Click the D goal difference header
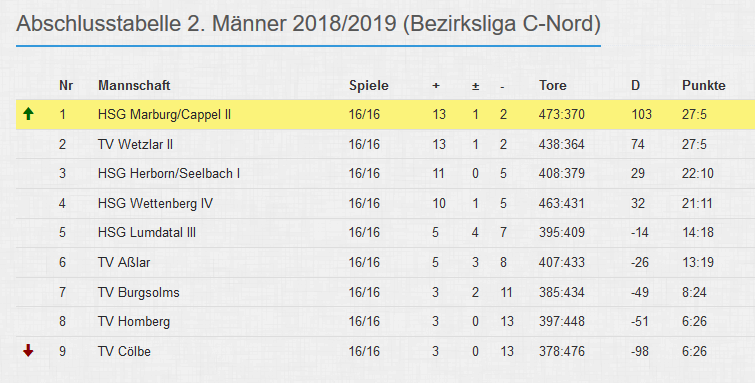755x383 pixels. [636, 85]
